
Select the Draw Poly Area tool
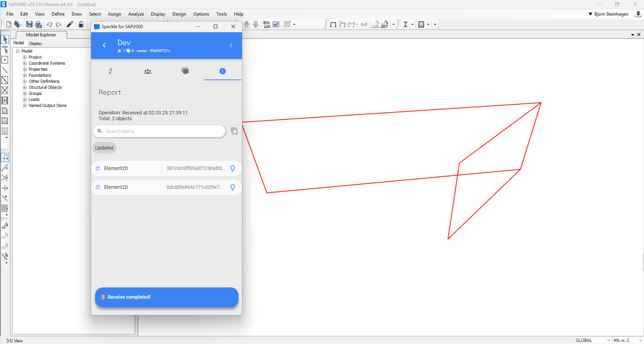click(x=5, y=111)
